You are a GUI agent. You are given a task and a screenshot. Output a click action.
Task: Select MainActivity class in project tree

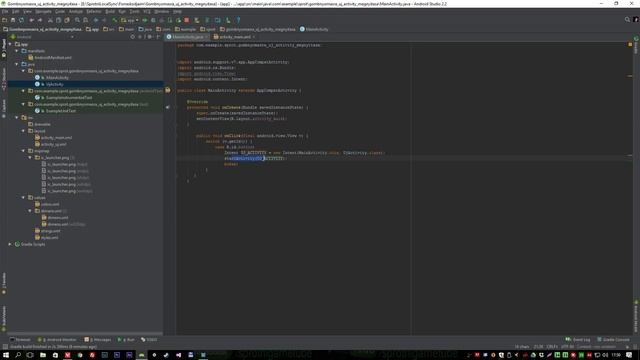(x=52, y=78)
